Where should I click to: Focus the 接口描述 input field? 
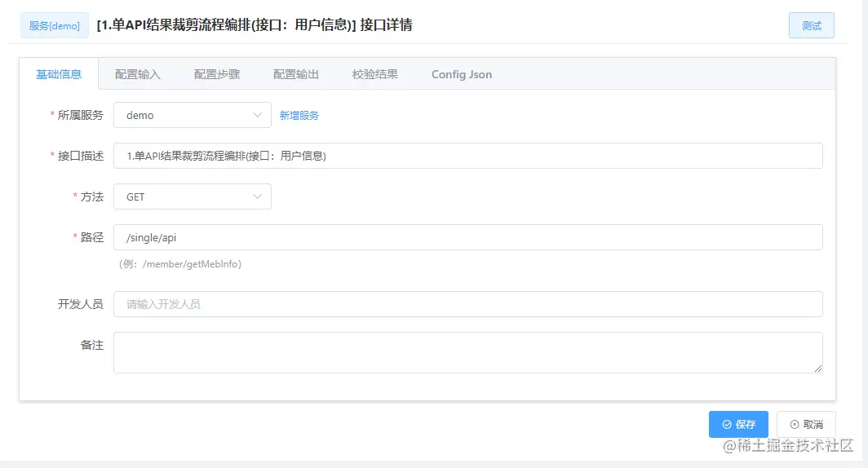pos(467,156)
